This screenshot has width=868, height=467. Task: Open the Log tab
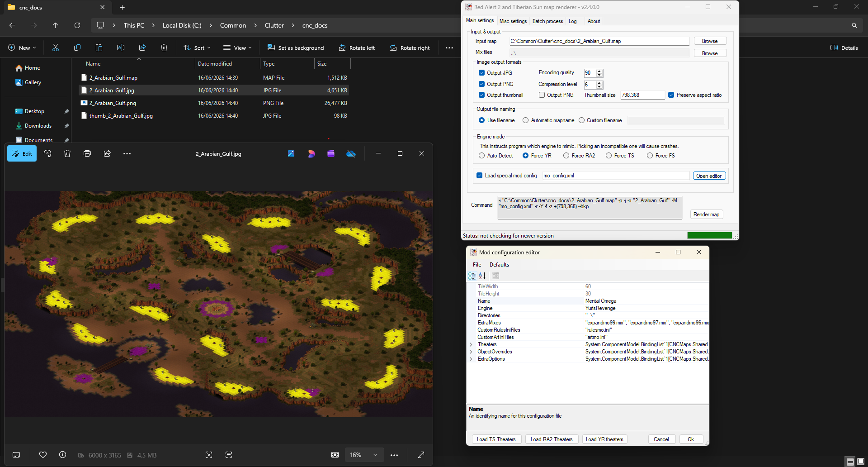(x=573, y=21)
